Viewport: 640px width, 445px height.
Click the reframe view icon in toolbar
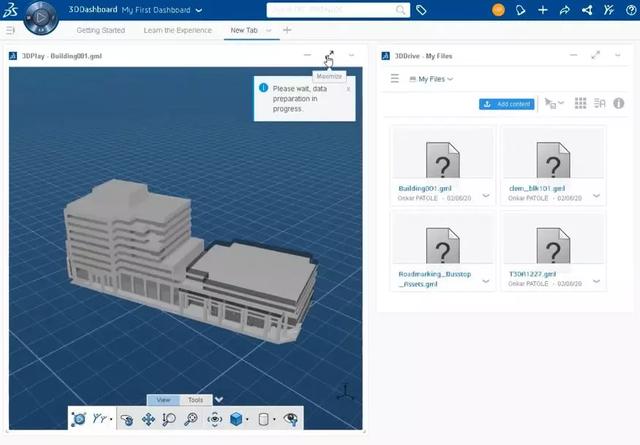coord(79,419)
